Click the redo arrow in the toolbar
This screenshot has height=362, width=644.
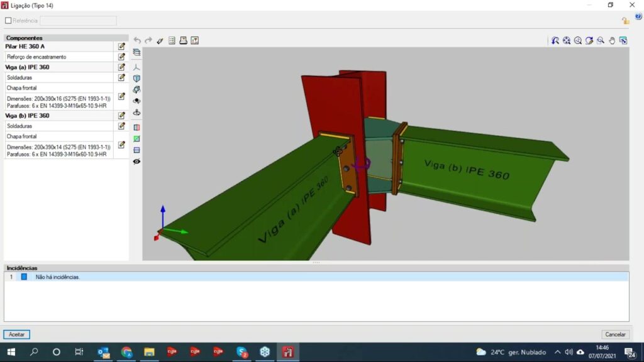148,41
